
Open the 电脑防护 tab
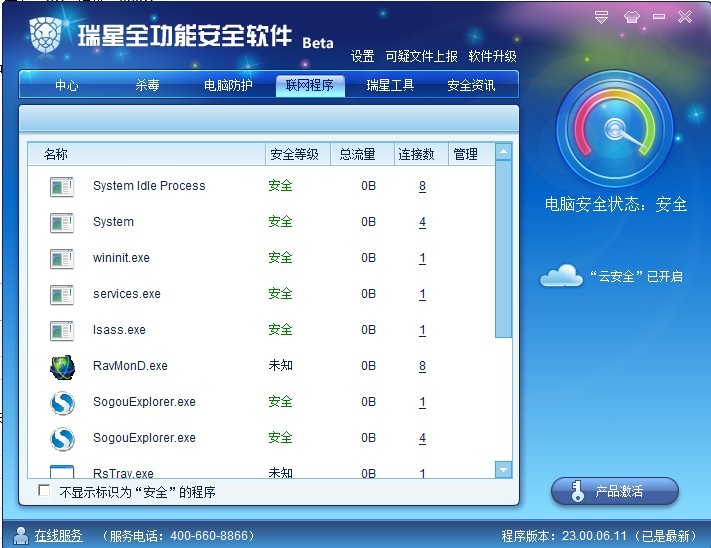click(x=228, y=85)
